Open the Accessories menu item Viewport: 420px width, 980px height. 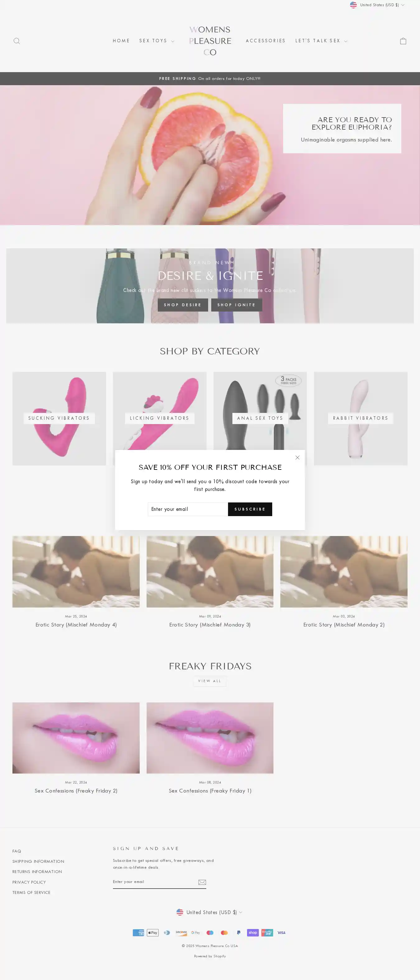point(266,41)
